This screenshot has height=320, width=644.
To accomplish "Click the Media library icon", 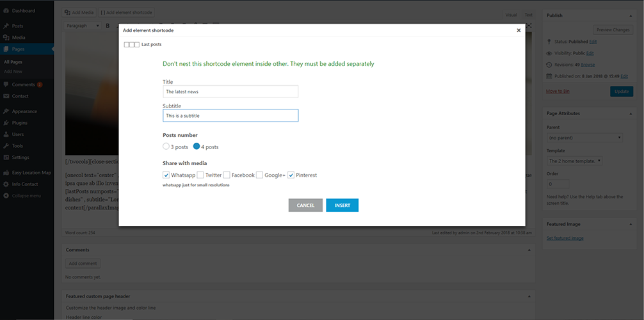I will pyautogui.click(x=6, y=38).
